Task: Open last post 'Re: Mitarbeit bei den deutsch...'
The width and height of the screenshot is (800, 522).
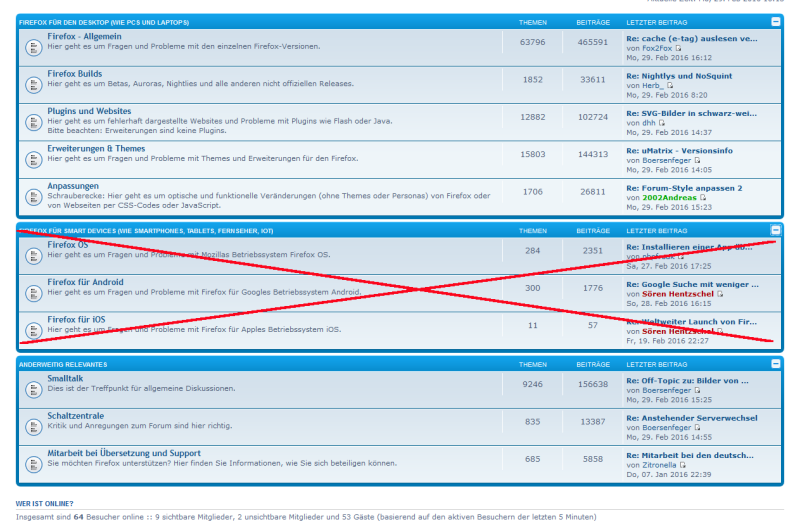Action: pos(690,455)
